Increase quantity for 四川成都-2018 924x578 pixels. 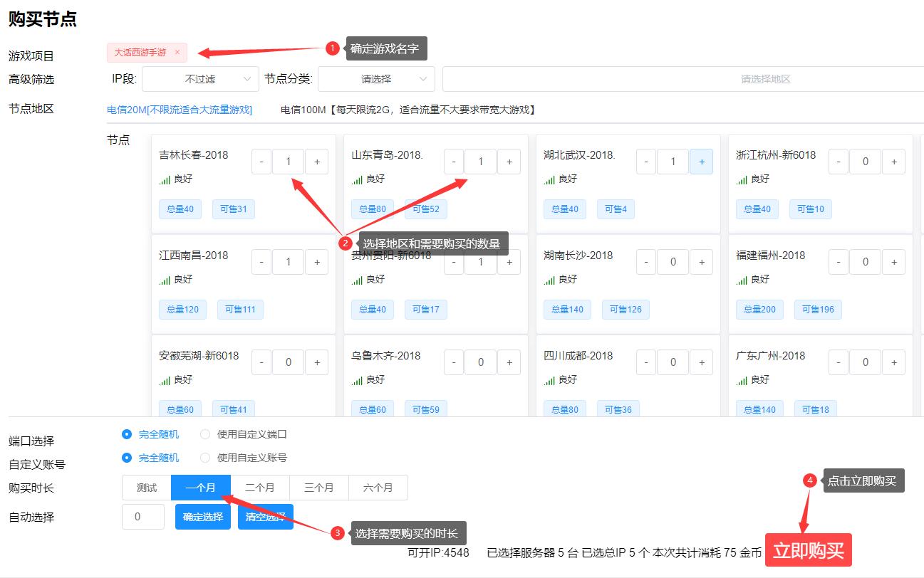(702, 362)
